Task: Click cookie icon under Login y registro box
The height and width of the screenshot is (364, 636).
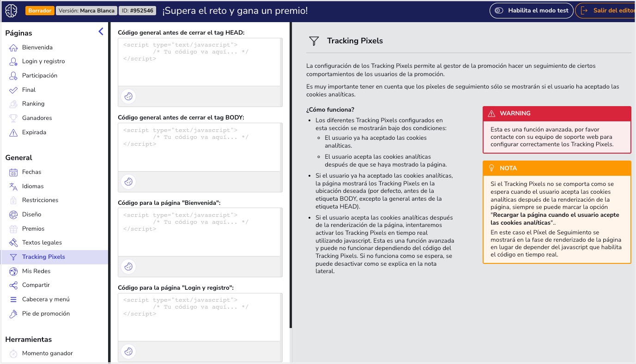Action: (x=128, y=352)
